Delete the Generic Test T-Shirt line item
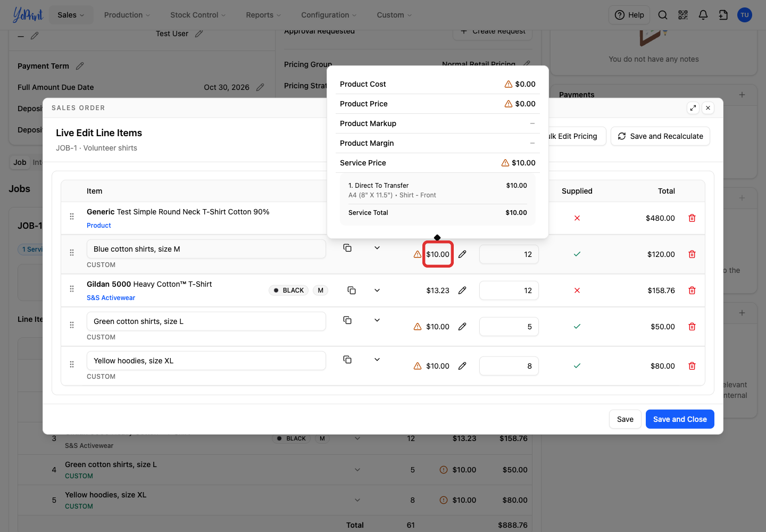 [692, 218]
